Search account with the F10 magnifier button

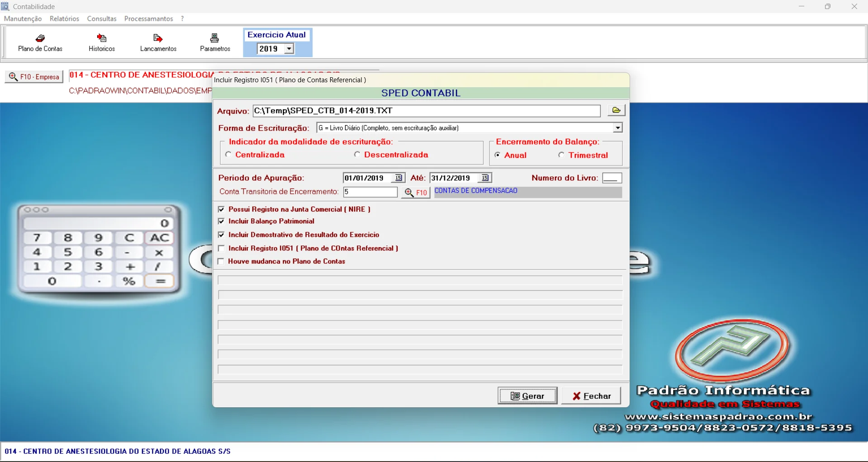[415, 193]
